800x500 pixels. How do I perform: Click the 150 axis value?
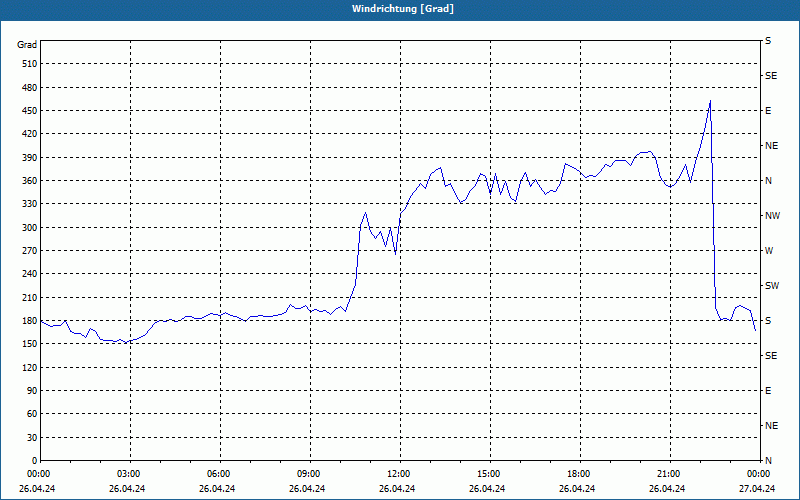(30, 344)
